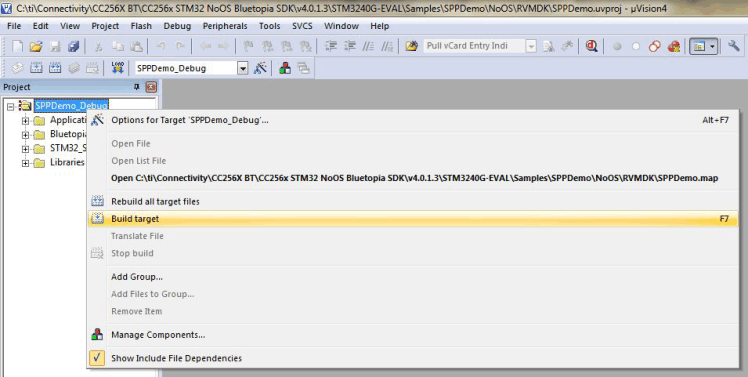Open the SVCS menu
This screenshot has width=748, height=377.
pos(302,26)
